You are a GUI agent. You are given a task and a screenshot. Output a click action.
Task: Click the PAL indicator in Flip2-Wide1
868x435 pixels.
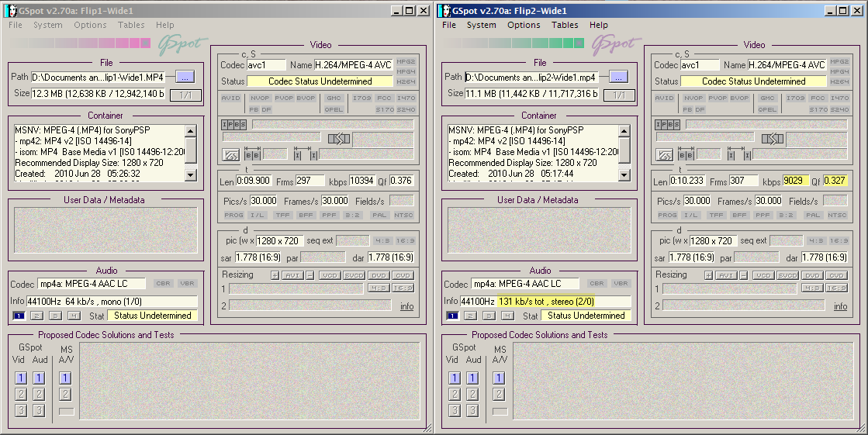click(813, 216)
